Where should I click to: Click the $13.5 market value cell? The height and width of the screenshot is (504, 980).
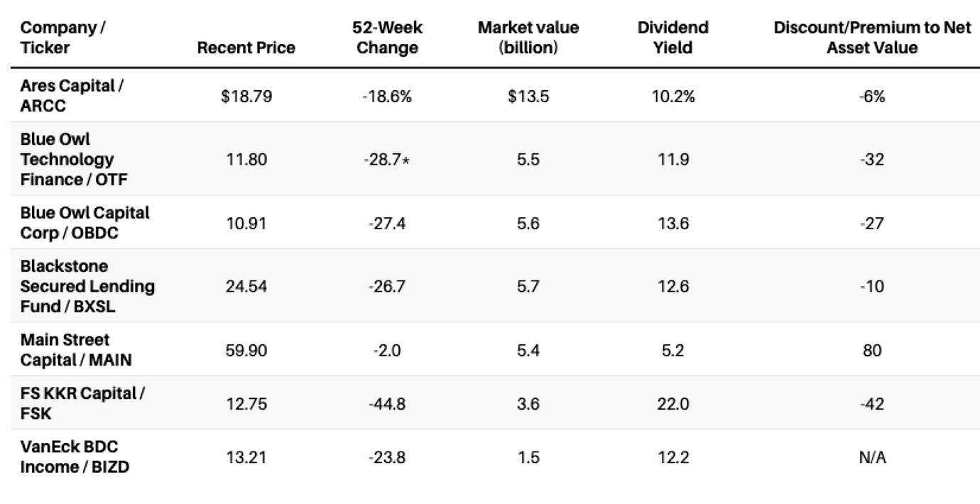[528, 97]
